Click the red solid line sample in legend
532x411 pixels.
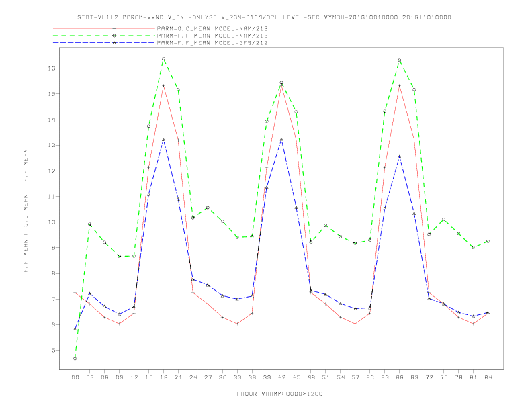pos(104,28)
